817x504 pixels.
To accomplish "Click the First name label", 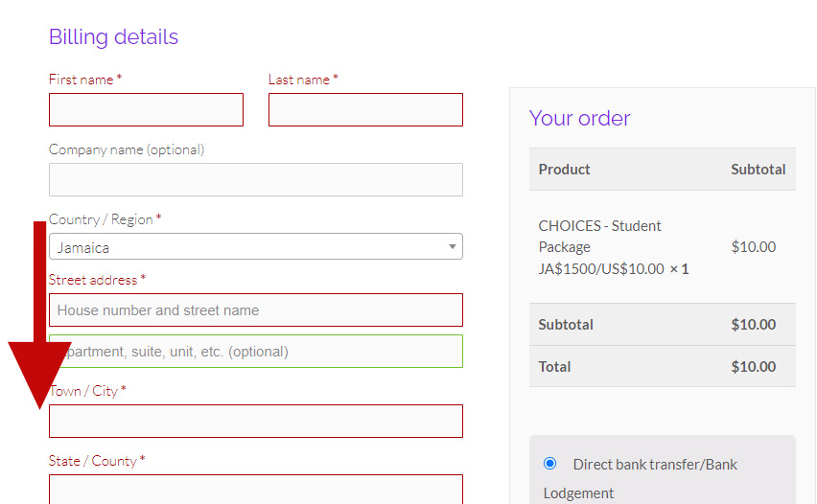I will [82, 80].
